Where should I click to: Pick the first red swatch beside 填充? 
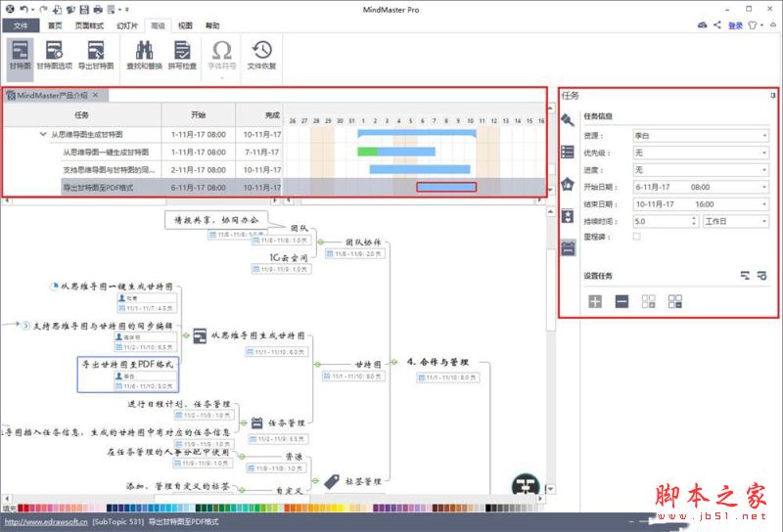(x=21, y=509)
